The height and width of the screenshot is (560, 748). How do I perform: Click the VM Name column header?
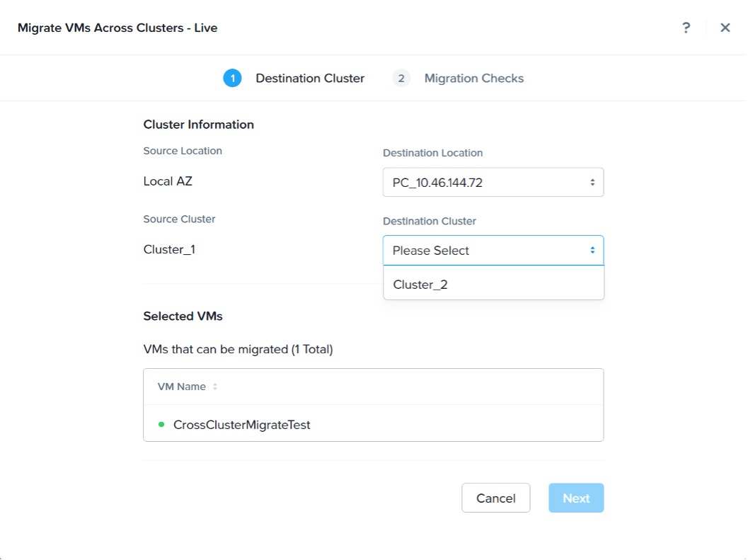pos(182,387)
